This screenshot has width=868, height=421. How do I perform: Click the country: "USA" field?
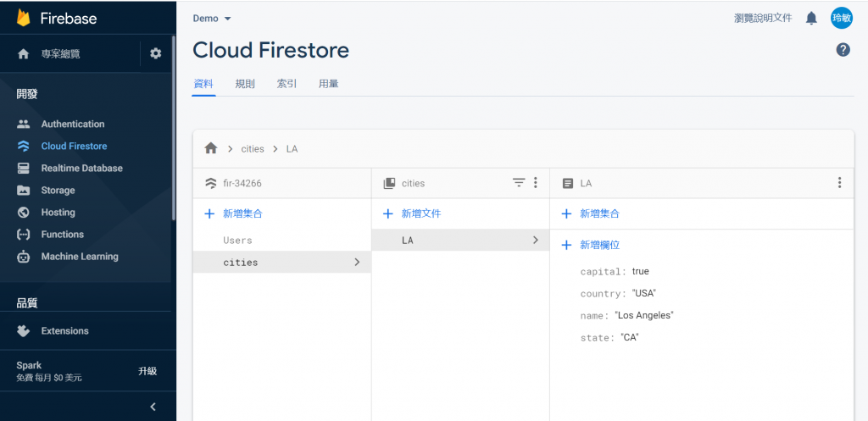(618, 294)
